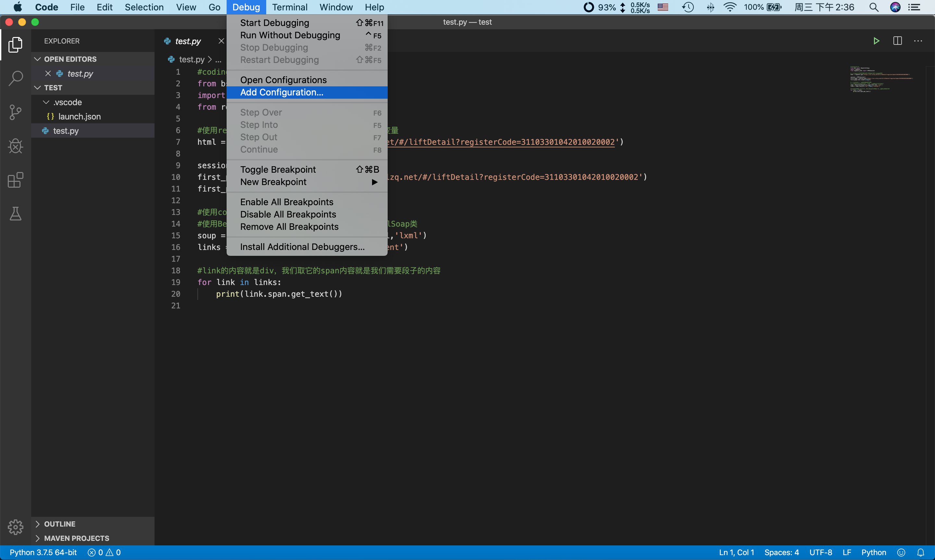
Task: Expand the Maven Projects section
Action: click(93, 538)
